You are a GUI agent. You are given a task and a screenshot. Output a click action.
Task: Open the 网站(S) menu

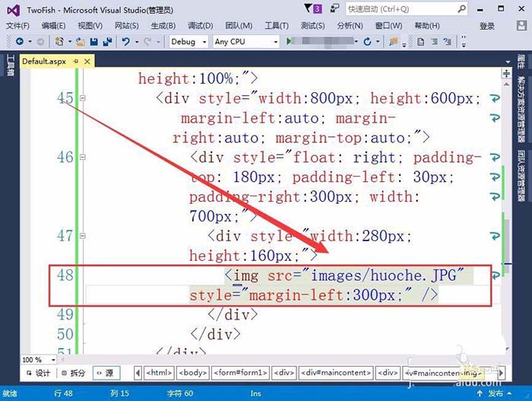tap(127, 26)
